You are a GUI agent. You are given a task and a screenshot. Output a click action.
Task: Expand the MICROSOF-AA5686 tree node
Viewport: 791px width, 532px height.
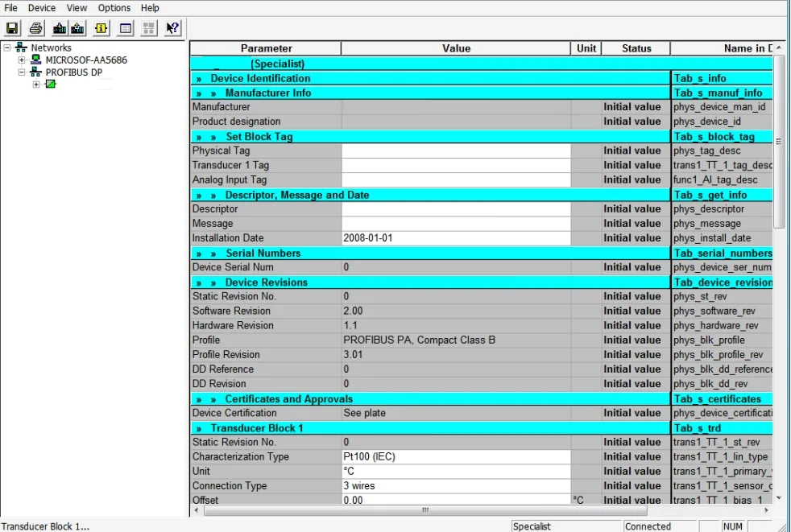coord(22,60)
